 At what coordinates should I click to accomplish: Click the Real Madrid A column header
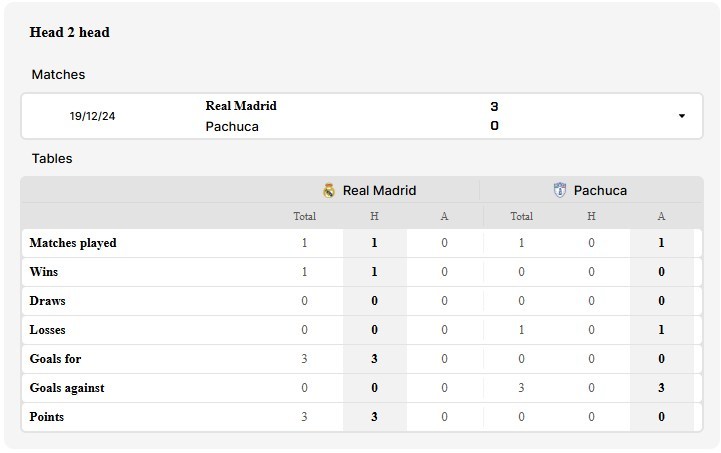(x=444, y=216)
